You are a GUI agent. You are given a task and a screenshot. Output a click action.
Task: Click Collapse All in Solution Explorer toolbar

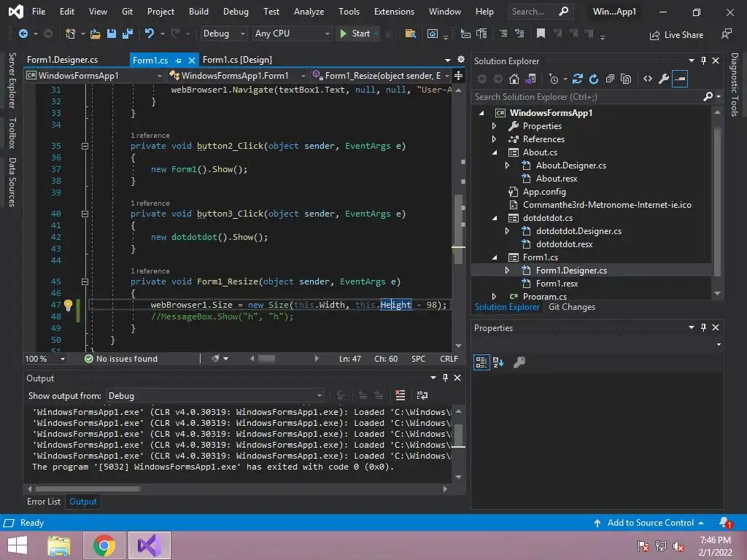(x=610, y=79)
